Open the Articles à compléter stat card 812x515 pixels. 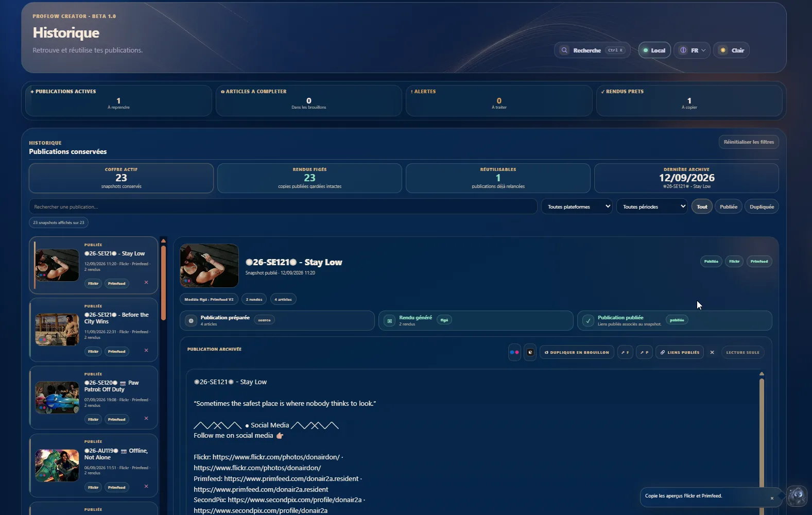pyautogui.click(x=309, y=100)
